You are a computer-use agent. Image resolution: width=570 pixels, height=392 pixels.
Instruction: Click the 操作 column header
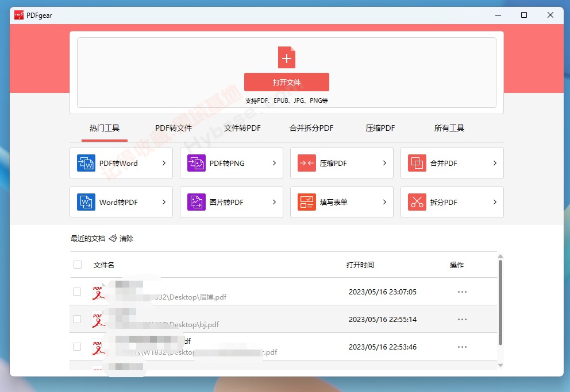click(x=457, y=265)
